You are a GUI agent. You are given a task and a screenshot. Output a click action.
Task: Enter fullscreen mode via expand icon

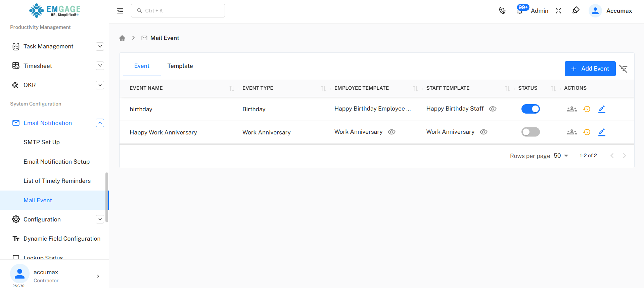[558, 11]
